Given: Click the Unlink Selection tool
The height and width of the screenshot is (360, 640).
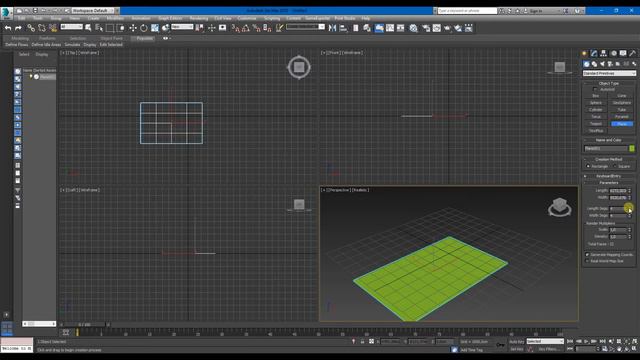Looking at the screenshot, I should pos(42,28).
